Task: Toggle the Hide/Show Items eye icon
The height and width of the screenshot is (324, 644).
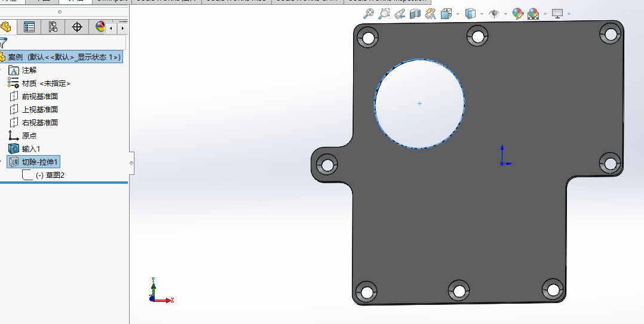Action: point(493,14)
